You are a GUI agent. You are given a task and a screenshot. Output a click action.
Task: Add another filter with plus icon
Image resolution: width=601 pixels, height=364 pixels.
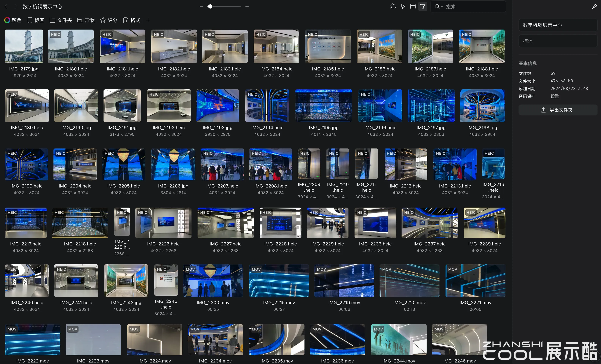[148, 20]
